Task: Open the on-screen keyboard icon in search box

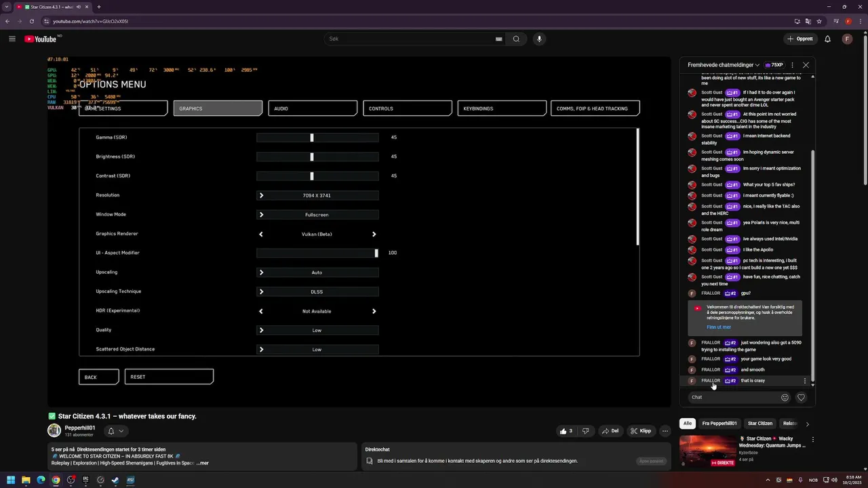Action: tap(498, 39)
